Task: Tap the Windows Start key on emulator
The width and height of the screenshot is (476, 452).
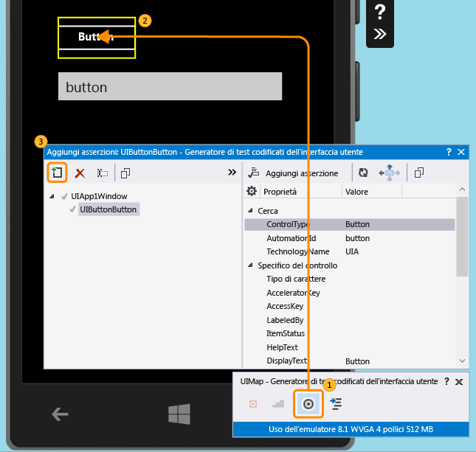Action: (179, 414)
